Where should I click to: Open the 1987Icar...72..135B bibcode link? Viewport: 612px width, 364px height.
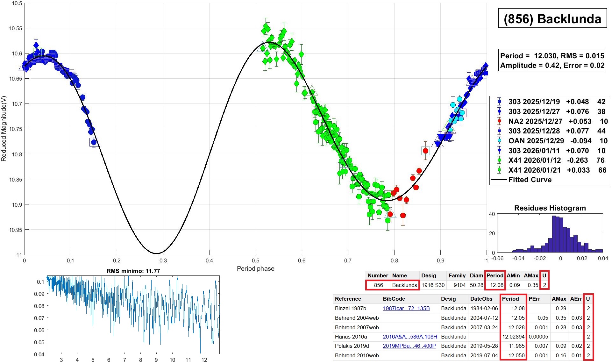click(406, 308)
